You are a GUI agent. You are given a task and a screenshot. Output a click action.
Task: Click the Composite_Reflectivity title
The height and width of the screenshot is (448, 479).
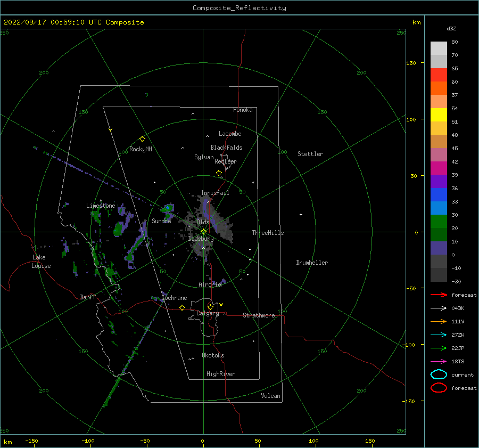pyautogui.click(x=240, y=8)
